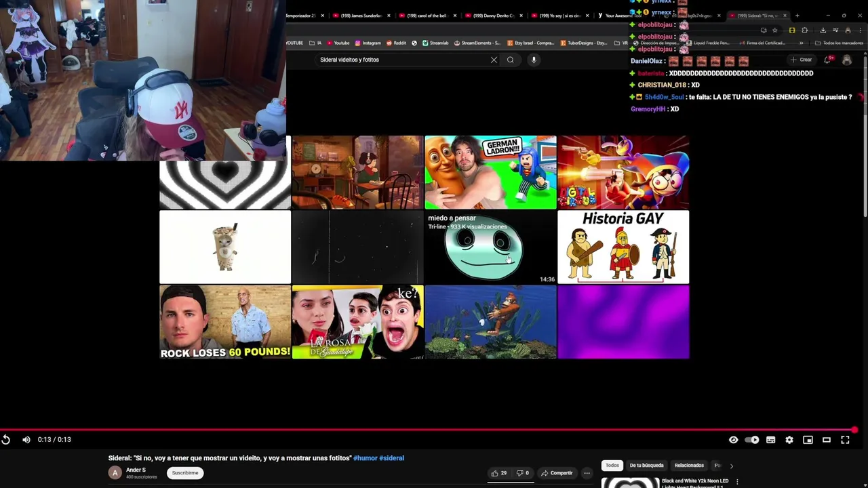Image resolution: width=868 pixels, height=488 pixels.
Task: Open the #humor hashtag link
Action: point(365,458)
